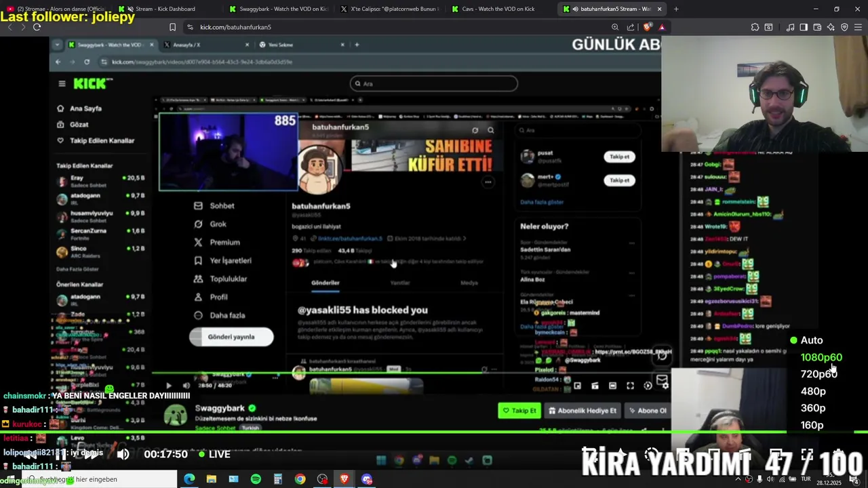Select 1080p60 video quality

[821, 357]
